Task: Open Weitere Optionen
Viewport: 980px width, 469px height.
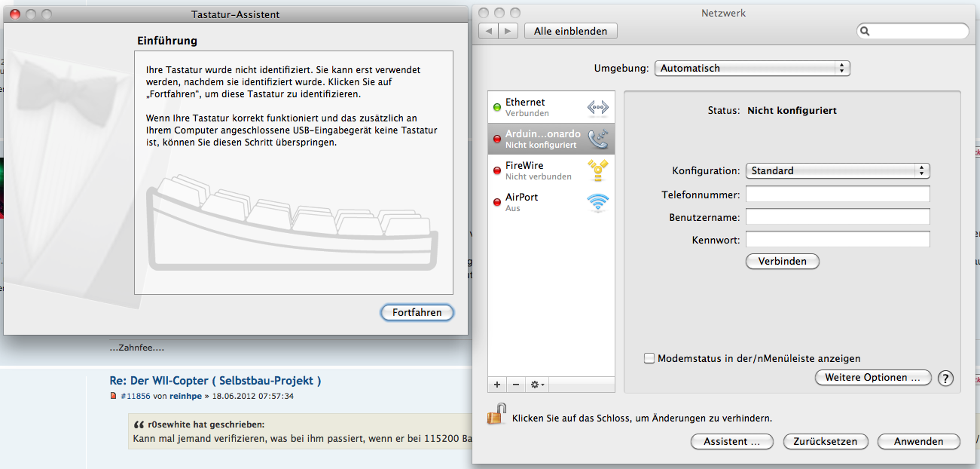Action: 873,377
